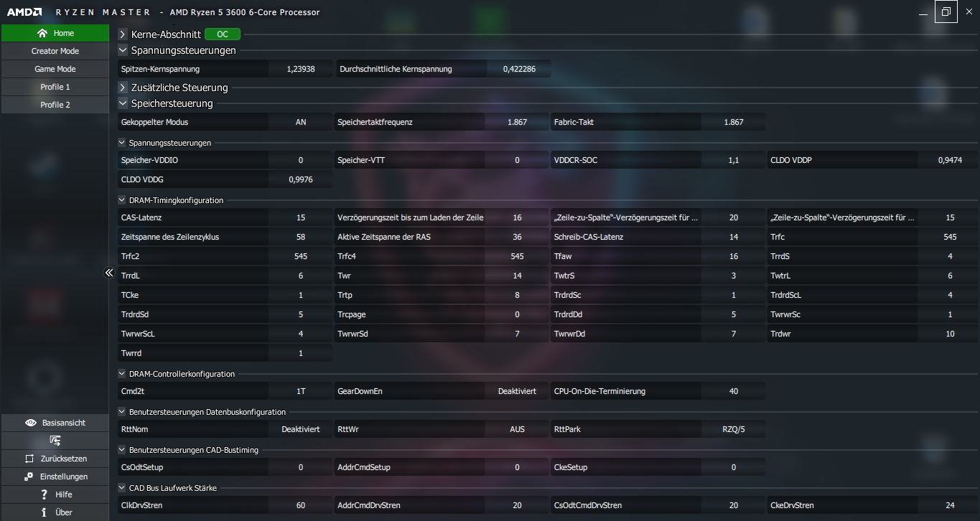Switch to Basisansicht view
Screen dimensions: 980x521
tap(55, 423)
